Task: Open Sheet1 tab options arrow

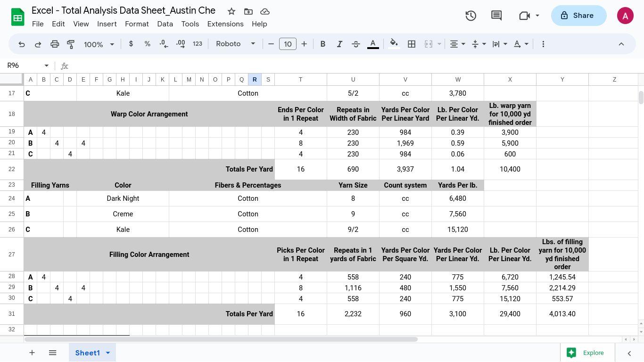Action: (x=107, y=353)
